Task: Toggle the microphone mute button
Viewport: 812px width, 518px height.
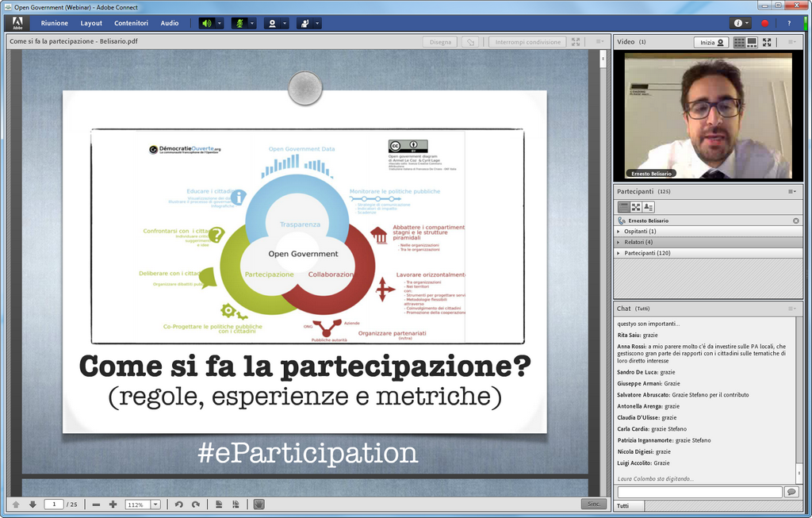Action: 239,23
